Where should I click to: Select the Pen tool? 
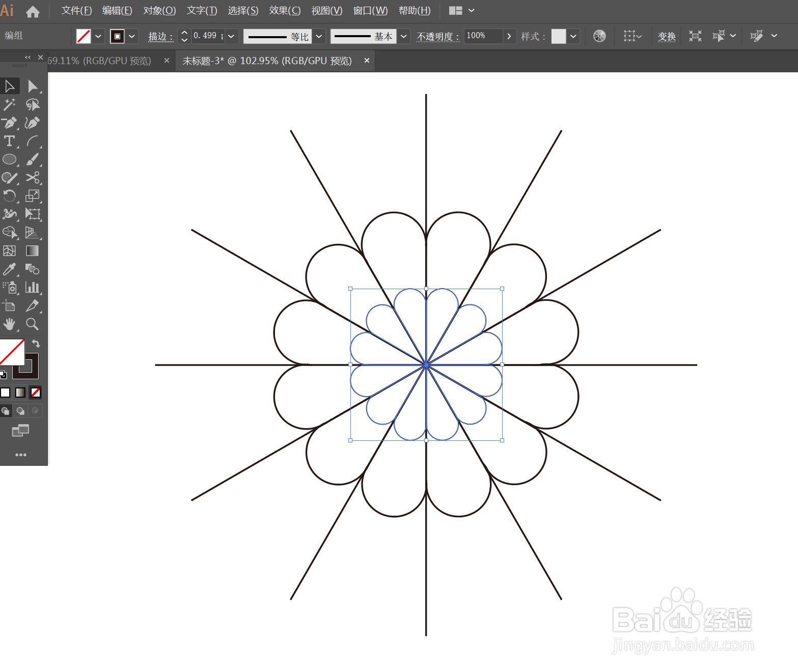10,123
